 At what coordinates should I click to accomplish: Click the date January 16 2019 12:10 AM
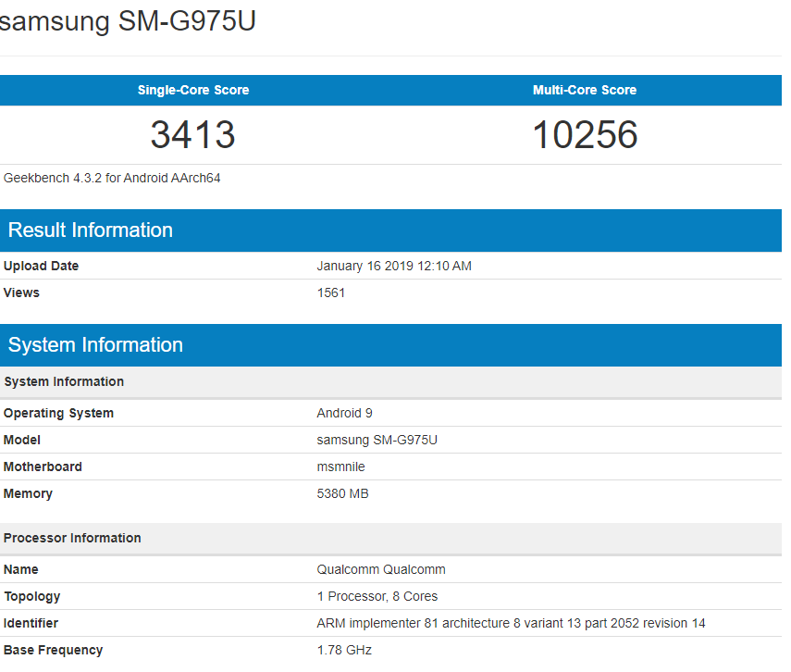[394, 266]
